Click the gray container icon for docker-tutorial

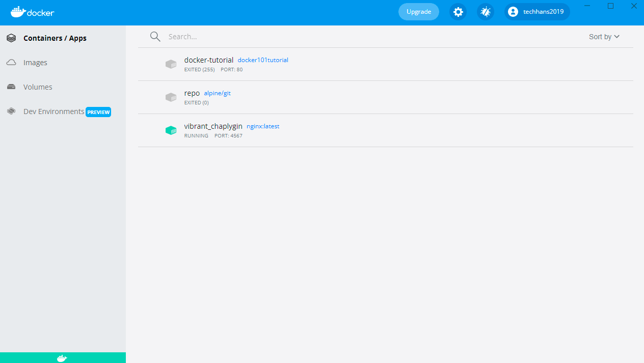point(171,64)
